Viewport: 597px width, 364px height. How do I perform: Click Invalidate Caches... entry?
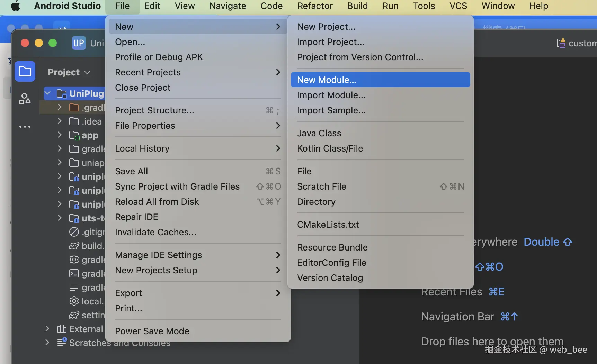coord(156,232)
